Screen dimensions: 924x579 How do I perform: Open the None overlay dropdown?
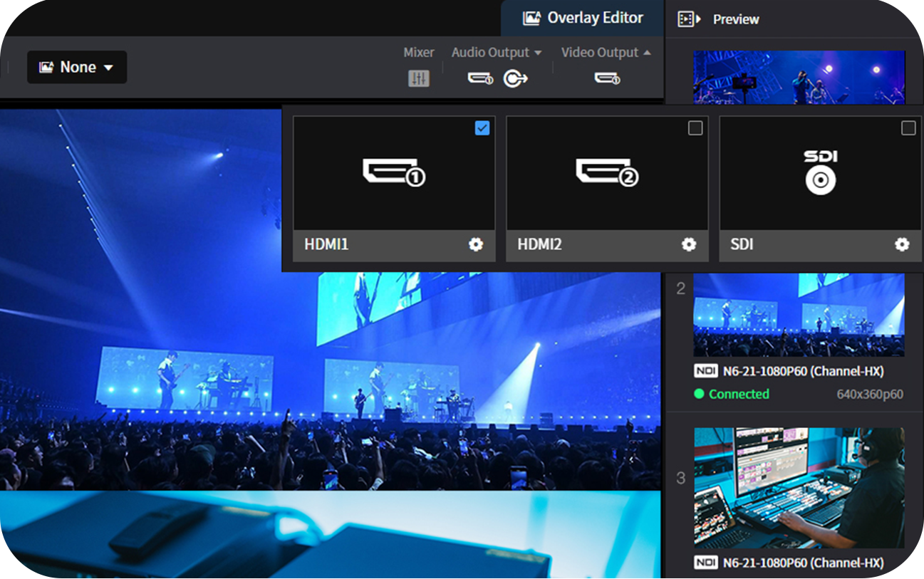(x=77, y=67)
